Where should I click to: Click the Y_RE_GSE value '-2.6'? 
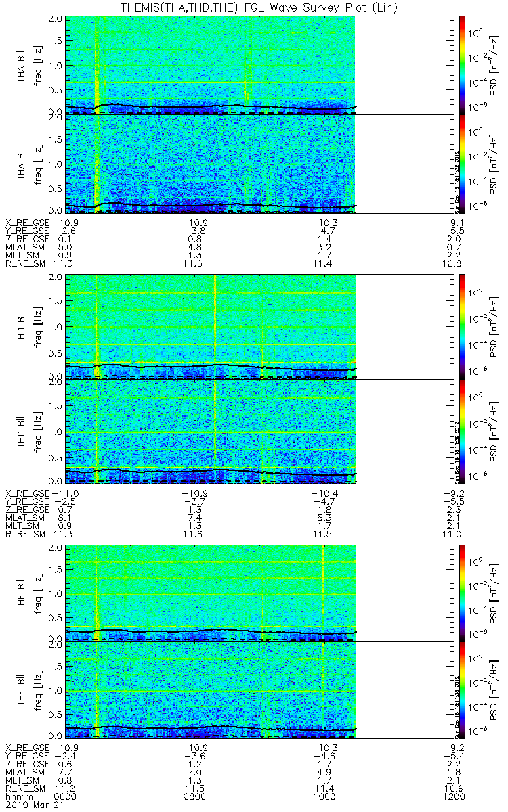(65, 231)
